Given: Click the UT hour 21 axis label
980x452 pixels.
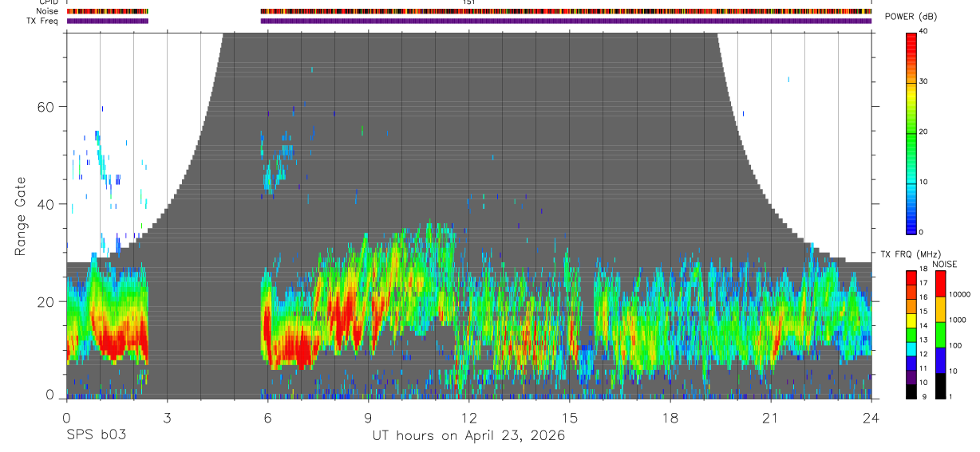Looking at the screenshot, I should (x=770, y=418).
